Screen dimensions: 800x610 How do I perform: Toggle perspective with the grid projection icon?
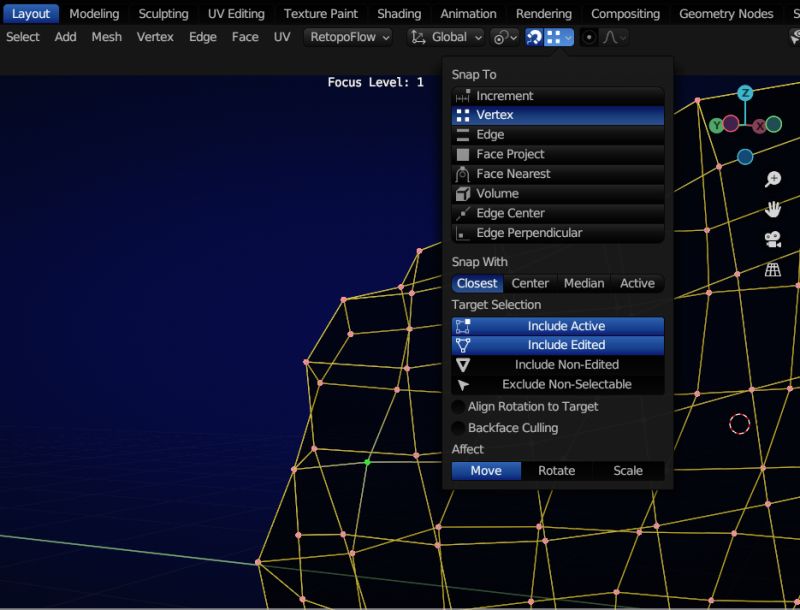click(772, 267)
